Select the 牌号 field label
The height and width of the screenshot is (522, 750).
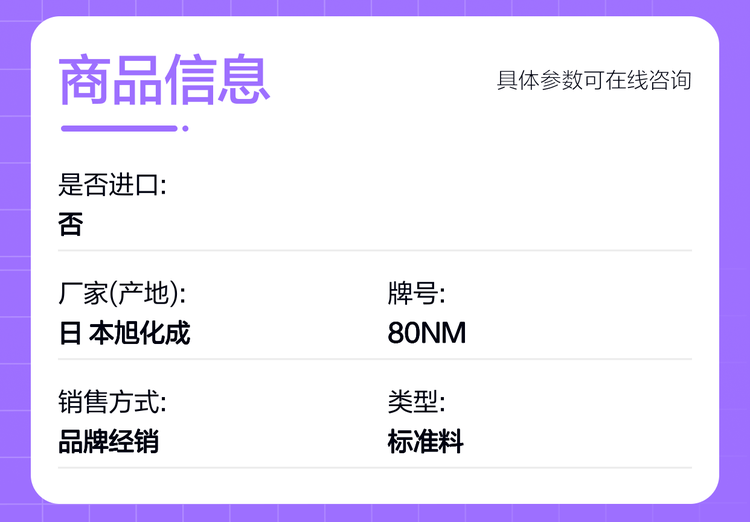416,294
